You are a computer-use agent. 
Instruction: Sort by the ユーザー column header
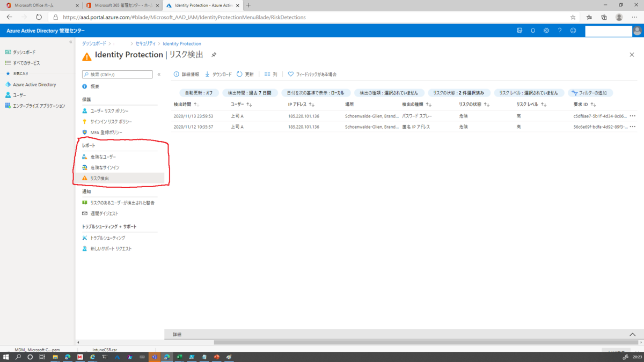click(241, 105)
